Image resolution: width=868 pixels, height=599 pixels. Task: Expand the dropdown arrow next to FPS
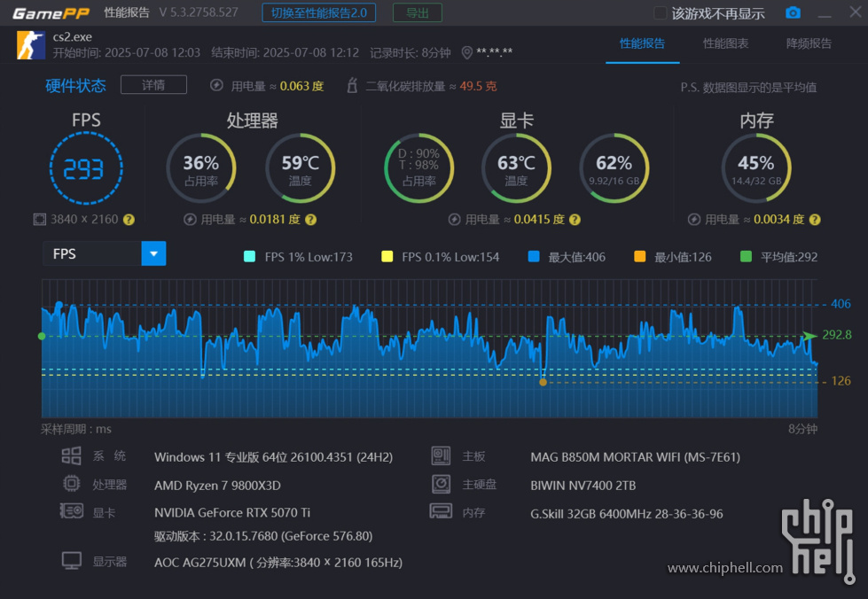[154, 254]
